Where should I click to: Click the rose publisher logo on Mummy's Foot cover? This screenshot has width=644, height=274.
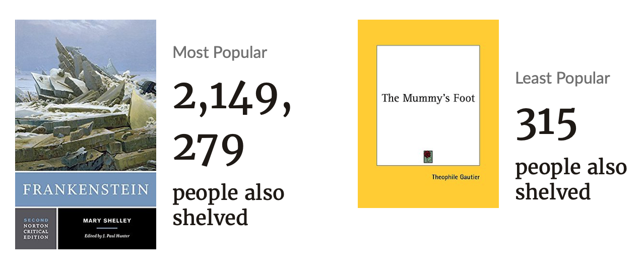428,157
